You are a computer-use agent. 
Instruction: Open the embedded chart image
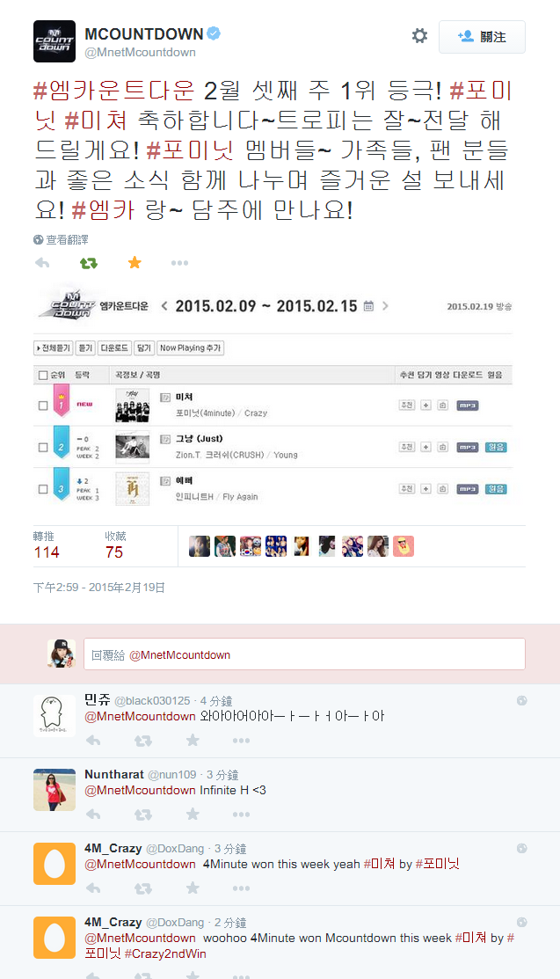(273, 397)
